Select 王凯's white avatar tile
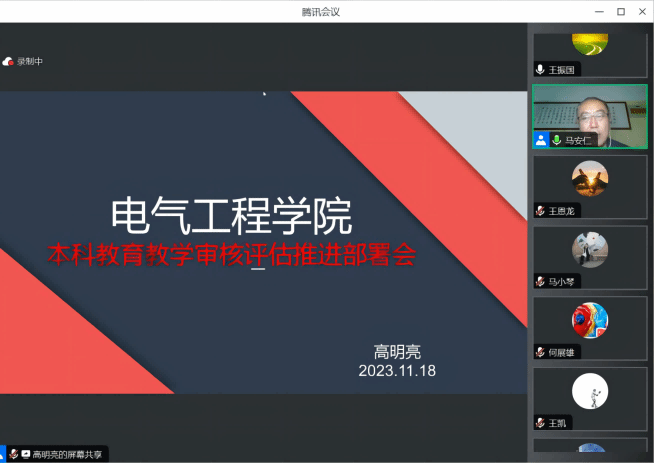Image resolution: width=654 pixels, height=463 pixels. point(589,392)
